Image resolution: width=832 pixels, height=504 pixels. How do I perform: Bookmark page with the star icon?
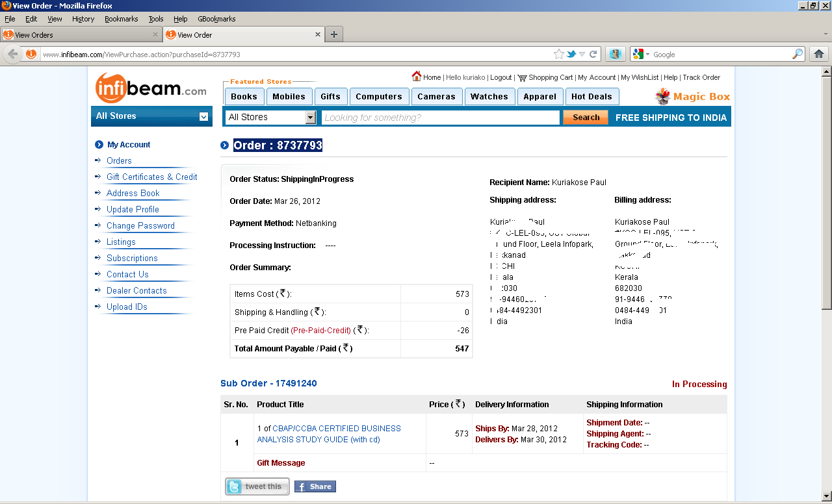(x=558, y=54)
